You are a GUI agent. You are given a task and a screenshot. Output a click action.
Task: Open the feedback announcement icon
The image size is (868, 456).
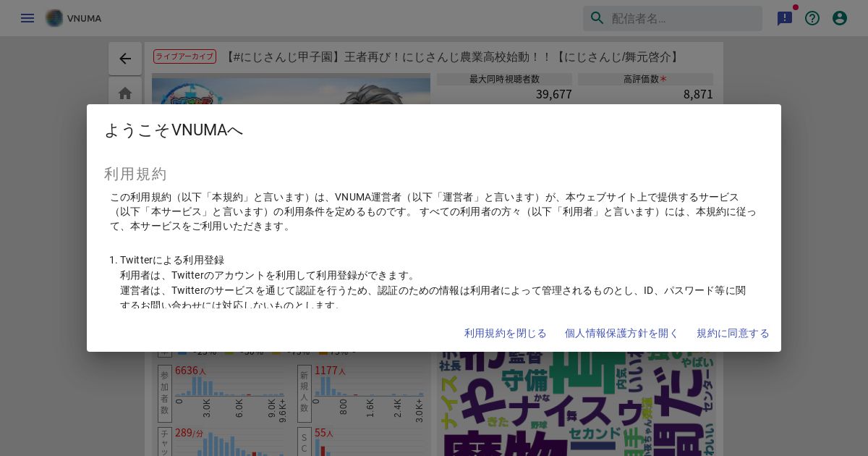(x=785, y=18)
